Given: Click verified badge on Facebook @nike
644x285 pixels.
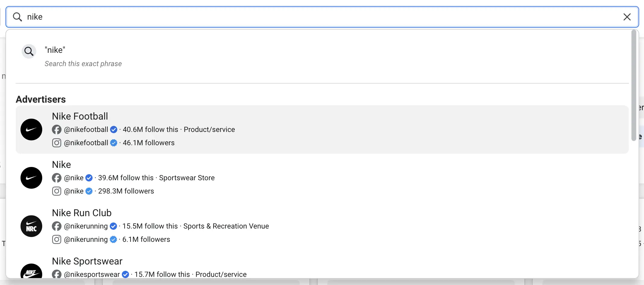Looking at the screenshot, I should click(89, 178).
